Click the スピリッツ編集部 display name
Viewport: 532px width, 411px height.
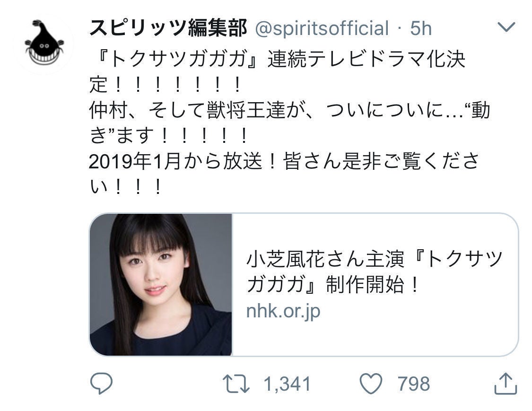tap(168, 28)
